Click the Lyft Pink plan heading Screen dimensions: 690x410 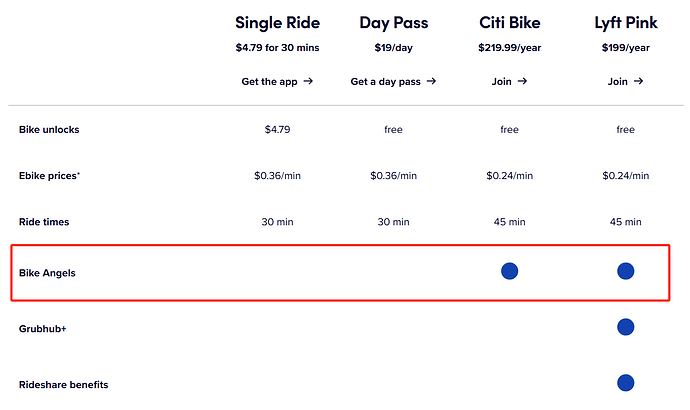pyautogui.click(x=625, y=22)
